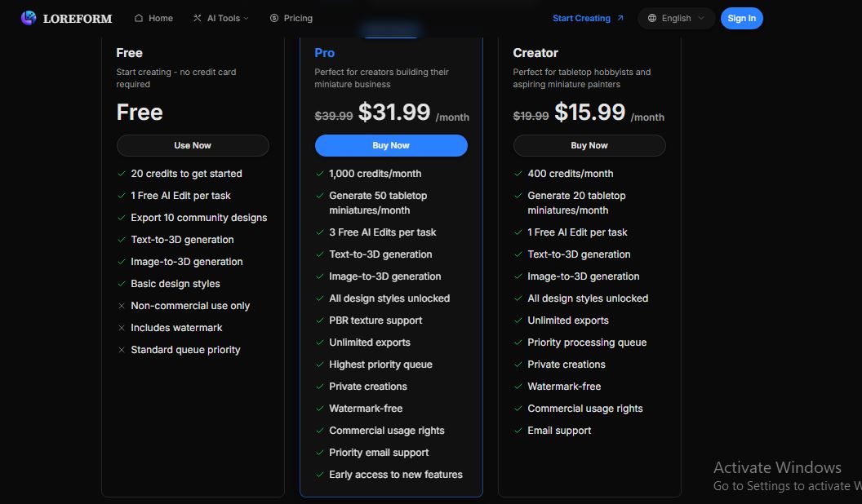862x504 pixels.
Task: Click the Pricing coin icon
Action: (273, 18)
